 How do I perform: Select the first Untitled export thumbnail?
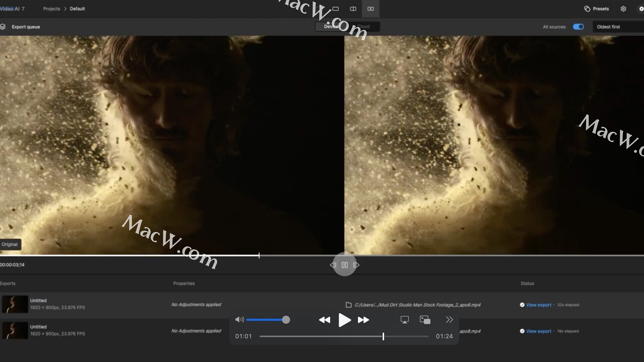tap(15, 304)
